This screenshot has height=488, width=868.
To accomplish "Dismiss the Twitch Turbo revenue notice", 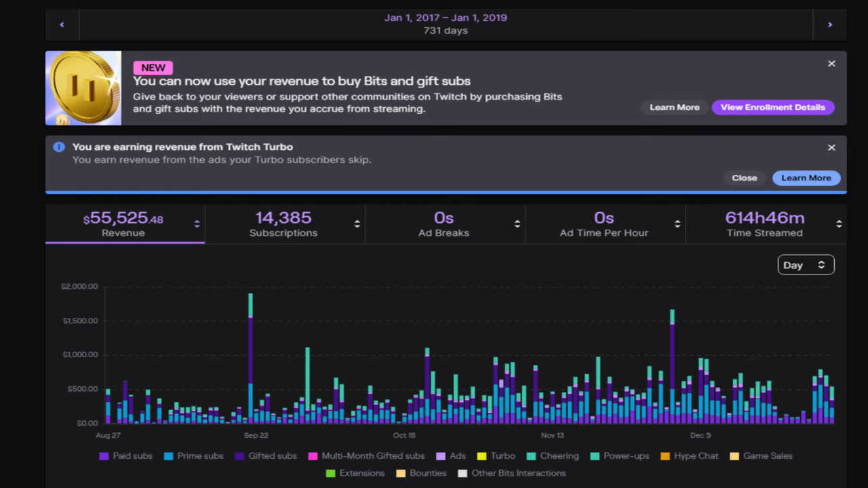I will (831, 148).
